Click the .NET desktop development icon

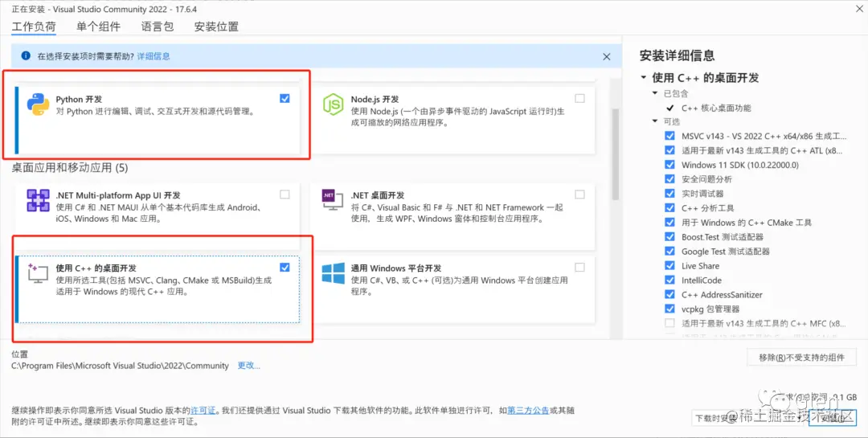[333, 200]
